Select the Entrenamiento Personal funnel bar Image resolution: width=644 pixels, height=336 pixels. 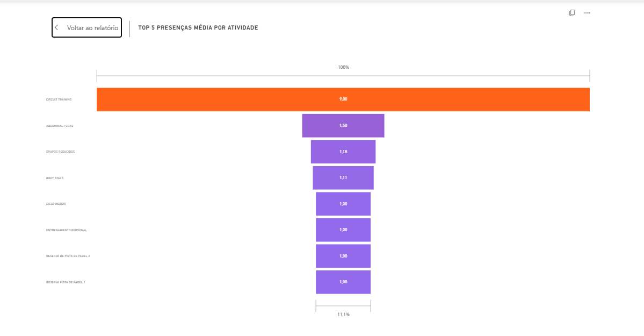click(343, 230)
